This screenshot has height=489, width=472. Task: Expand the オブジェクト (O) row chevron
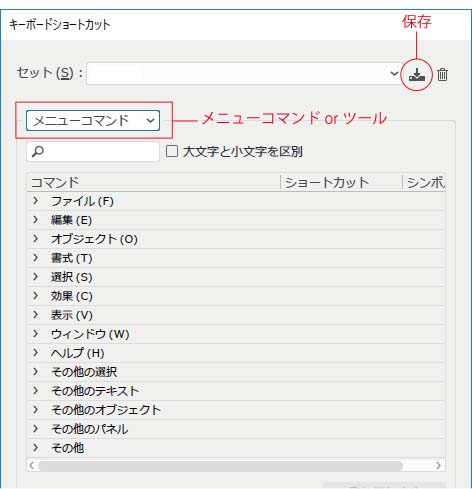tap(36, 239)
